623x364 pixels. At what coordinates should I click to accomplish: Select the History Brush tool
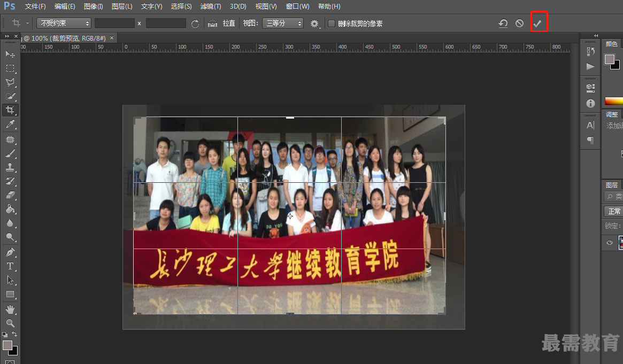pyautogui.click(x=10, y=181)
